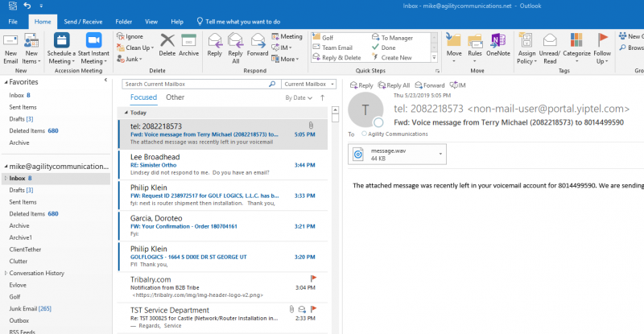This screenshot has height=334, width=644.
Task: Switch to the Other inbox tab
Action: (x=175, y=97)
